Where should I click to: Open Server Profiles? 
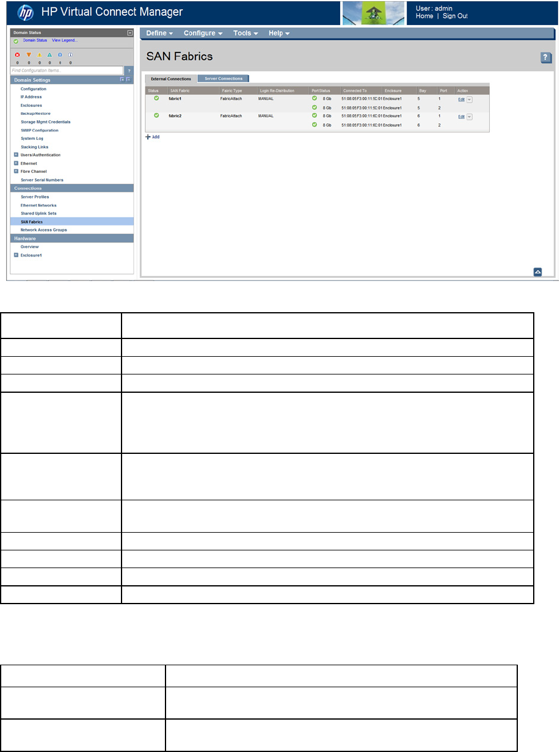point(35,197)
